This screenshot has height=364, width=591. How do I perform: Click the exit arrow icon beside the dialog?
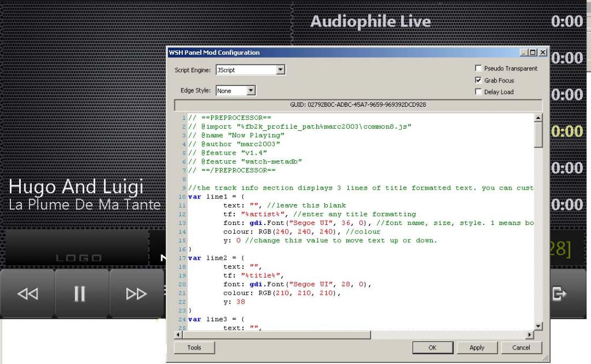point(559,294)
